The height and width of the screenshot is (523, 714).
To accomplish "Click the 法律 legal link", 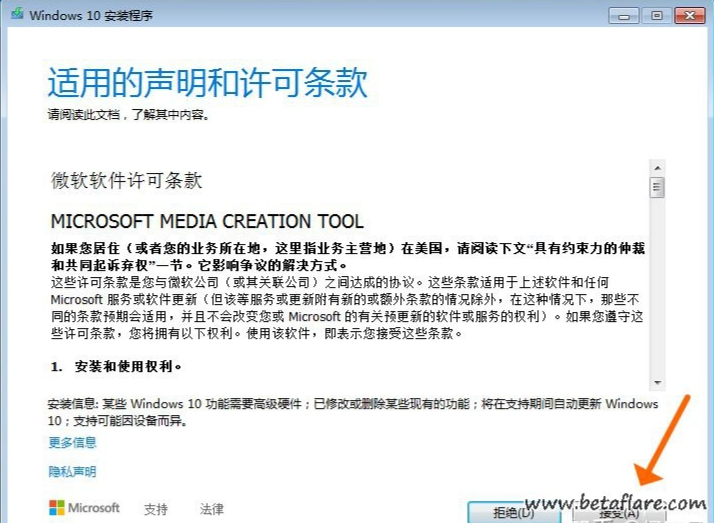I will [212, 509].
